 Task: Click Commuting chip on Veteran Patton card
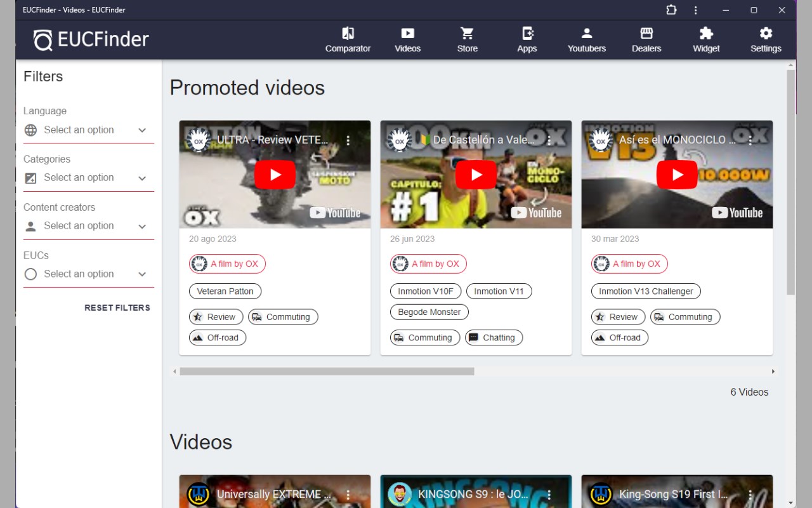click(283, 317)
